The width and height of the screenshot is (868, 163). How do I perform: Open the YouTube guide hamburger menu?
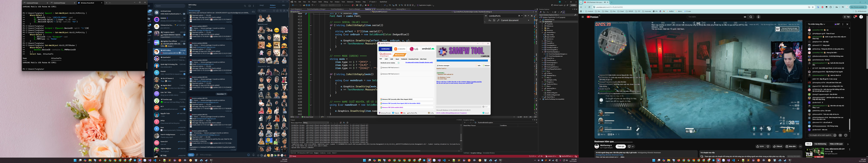coord(583,17)
